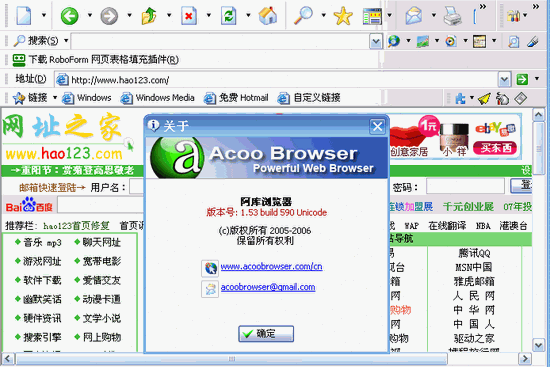
Task: Click the news window search icon
Action: click(x=480, y=41)
